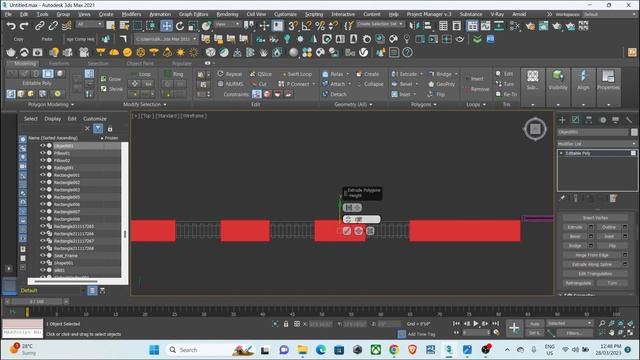The width and height of the screenshot is (640, 360).
Task: Click the Inset tool in ribbon
Action: point(401,94)
